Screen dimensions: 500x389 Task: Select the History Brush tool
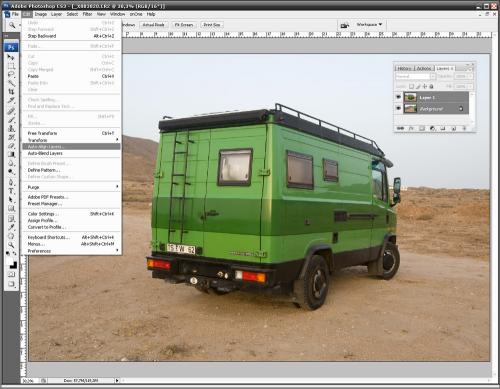[x=11, y=137]
